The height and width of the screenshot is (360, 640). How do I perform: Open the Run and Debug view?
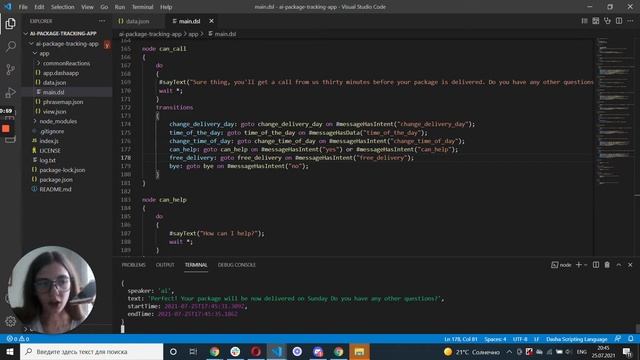pyautogui.click(x=11, y=93)
